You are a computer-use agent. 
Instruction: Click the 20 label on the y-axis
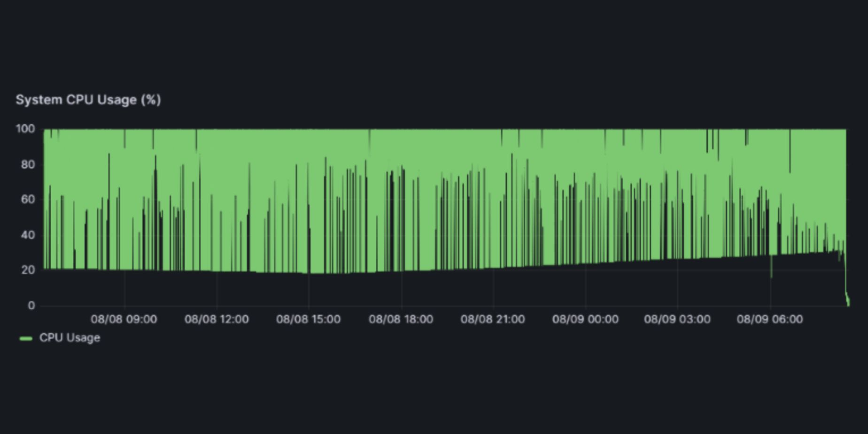27,270
